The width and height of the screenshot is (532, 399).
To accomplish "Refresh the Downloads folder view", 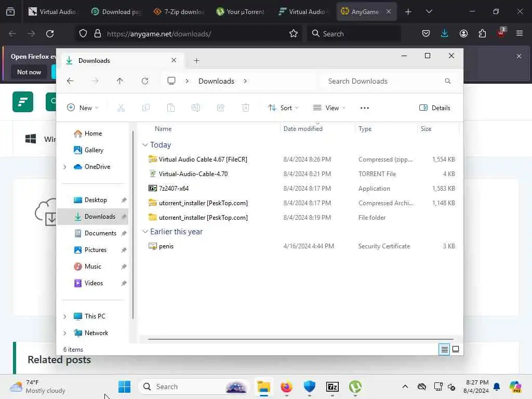I will tap(145, 81).
